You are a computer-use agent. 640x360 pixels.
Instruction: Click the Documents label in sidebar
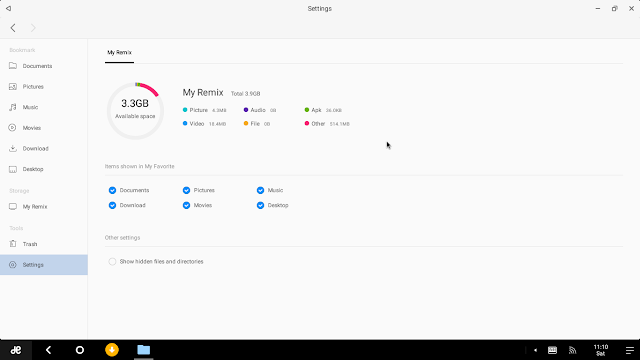(x=37, y=66)
